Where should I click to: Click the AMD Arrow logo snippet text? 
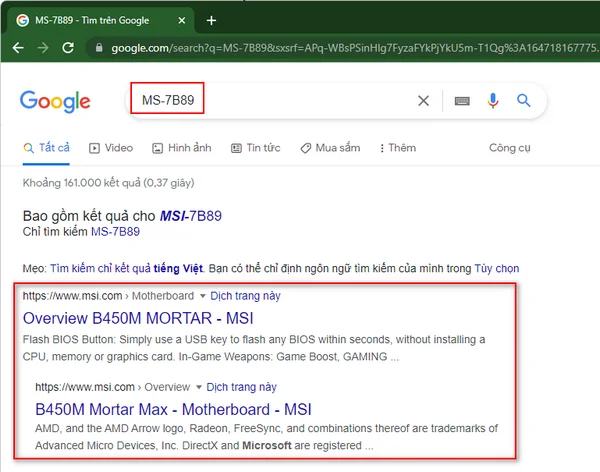(x=267, y=437)
